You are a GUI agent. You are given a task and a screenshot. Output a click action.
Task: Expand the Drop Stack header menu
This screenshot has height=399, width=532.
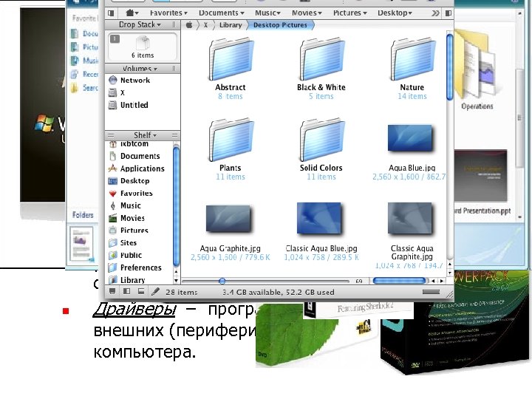(x=140, y=25)
